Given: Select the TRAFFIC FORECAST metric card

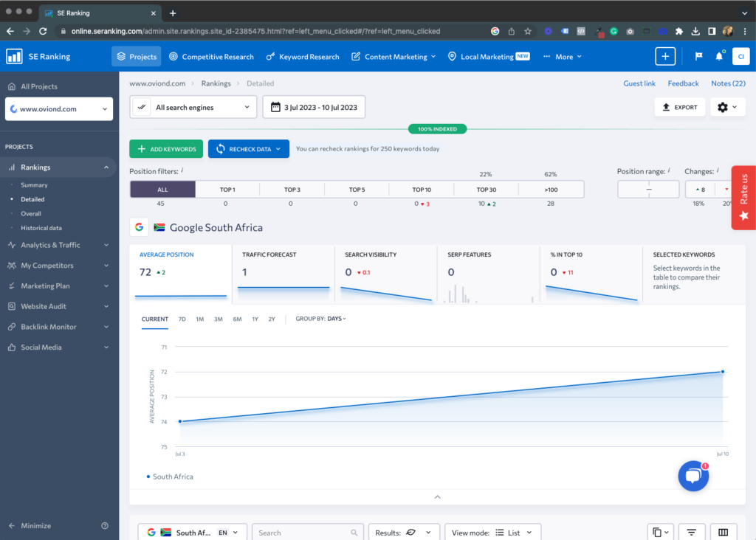Looking at the screenshot, I should [x=283, y=274].
